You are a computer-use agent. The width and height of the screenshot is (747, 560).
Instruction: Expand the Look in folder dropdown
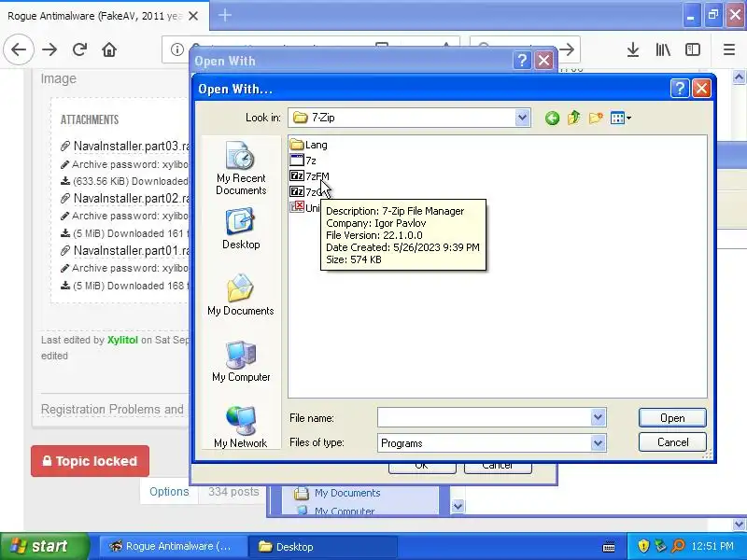522,118
